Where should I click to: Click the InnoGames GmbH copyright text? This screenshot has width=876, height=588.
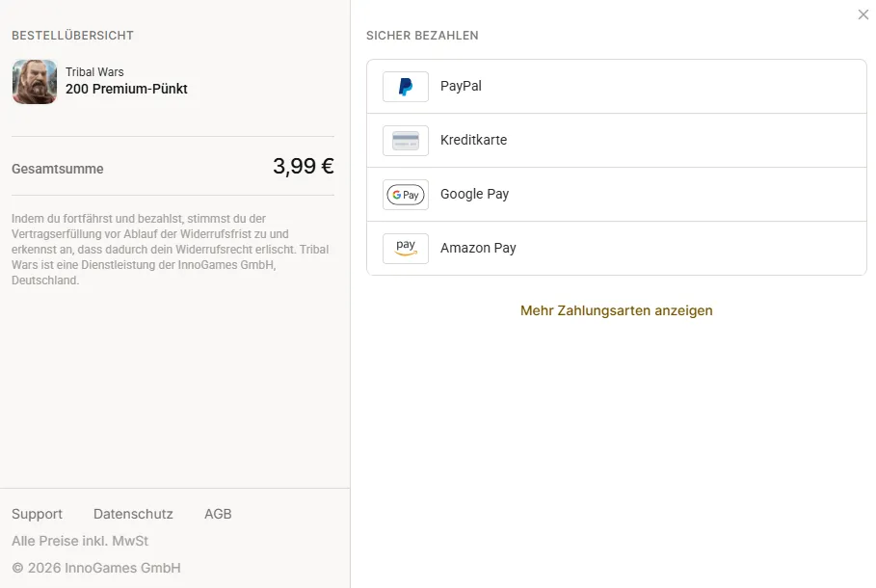pos(96,568)
